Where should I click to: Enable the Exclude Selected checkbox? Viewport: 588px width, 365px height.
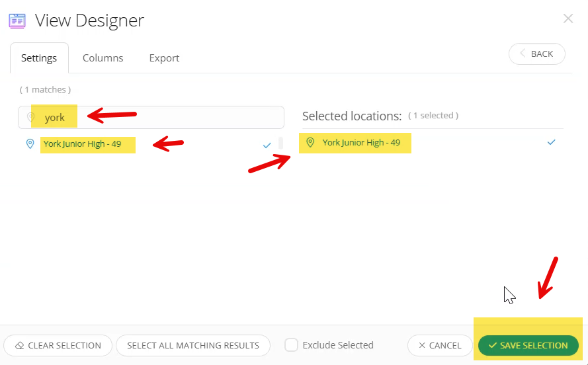291,345
